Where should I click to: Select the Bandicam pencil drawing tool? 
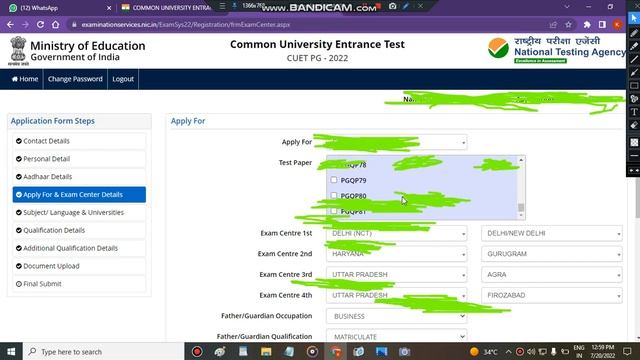634,33
